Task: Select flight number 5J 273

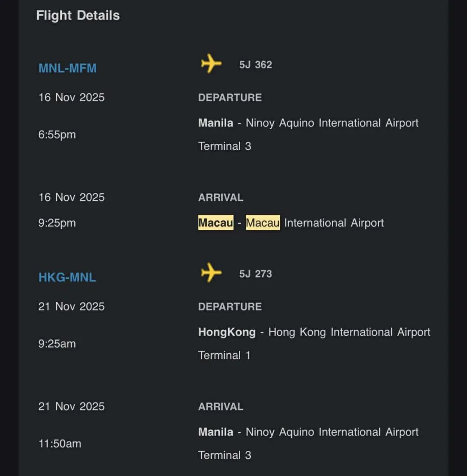Action: click(256, 274)
